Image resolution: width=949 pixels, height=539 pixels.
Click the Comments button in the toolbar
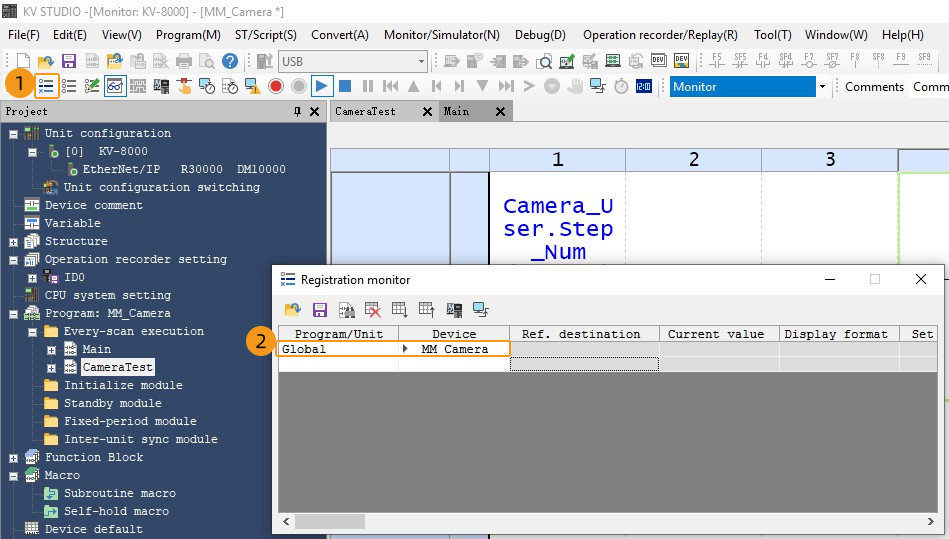point(874,87)
